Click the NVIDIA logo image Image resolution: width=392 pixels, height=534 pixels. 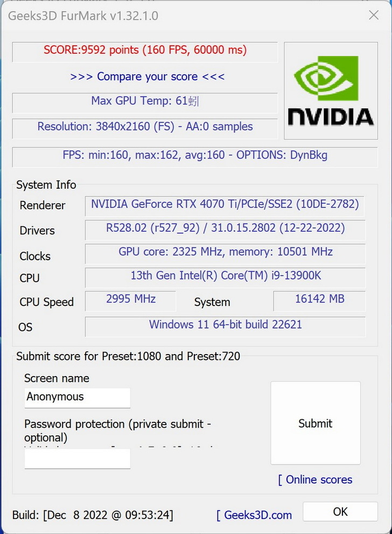(x=330, y=92)
